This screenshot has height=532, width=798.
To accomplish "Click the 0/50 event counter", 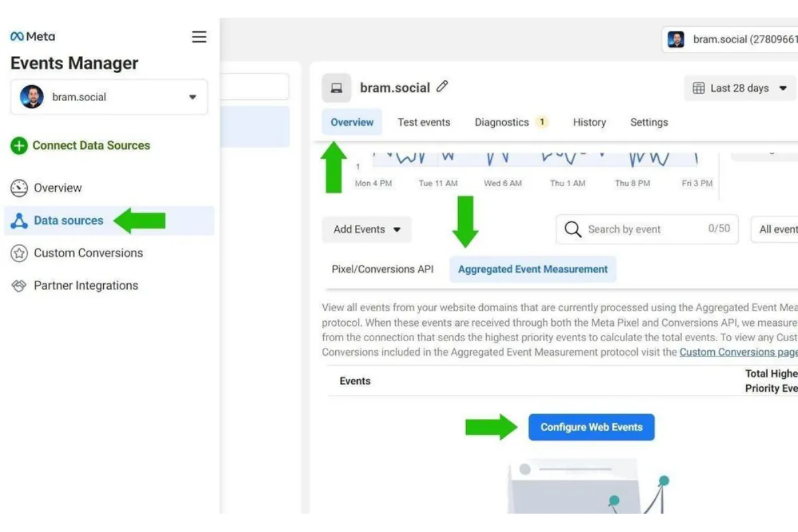I will point(719,229).
